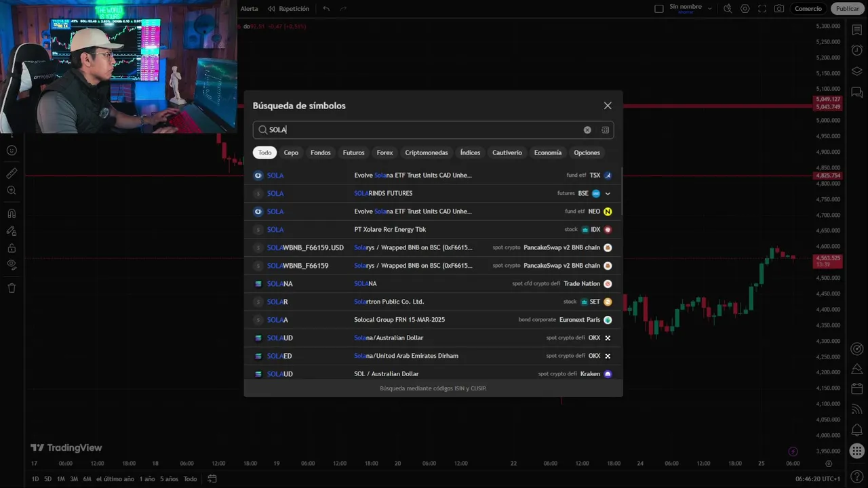Take a chart snapshot with camera icon

coord(779,9)
